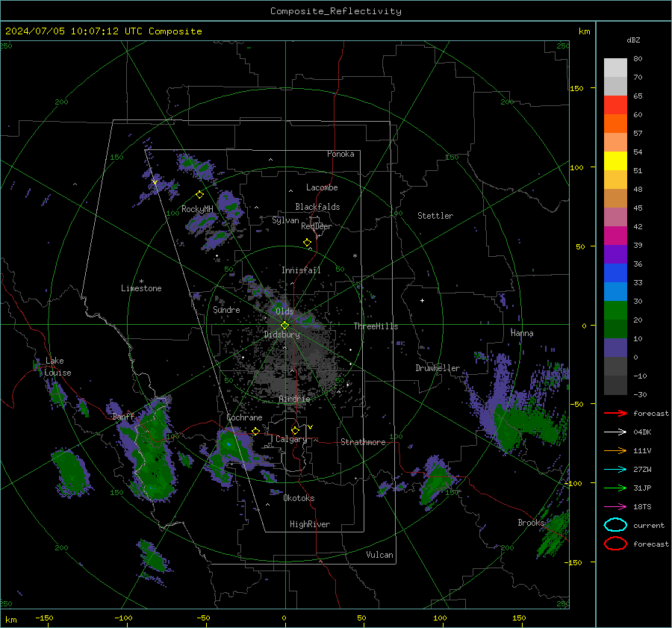
Task: Pick the yellow 54 dBZ legend swatch
Action: [x=615, y=161]
